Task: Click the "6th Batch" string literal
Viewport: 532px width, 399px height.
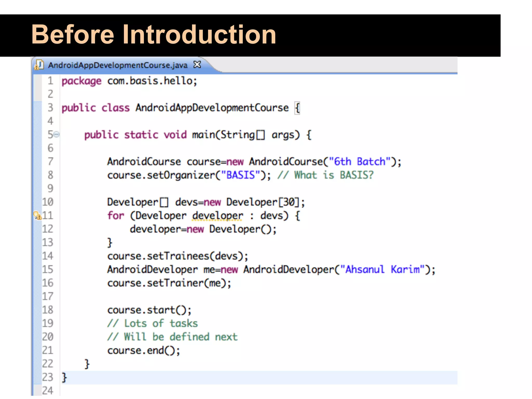Action: pyautogui.click(x=360, y=162)
